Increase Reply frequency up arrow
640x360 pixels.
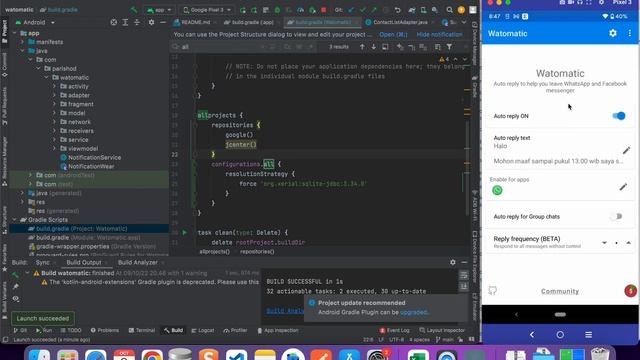coord(629,243)
